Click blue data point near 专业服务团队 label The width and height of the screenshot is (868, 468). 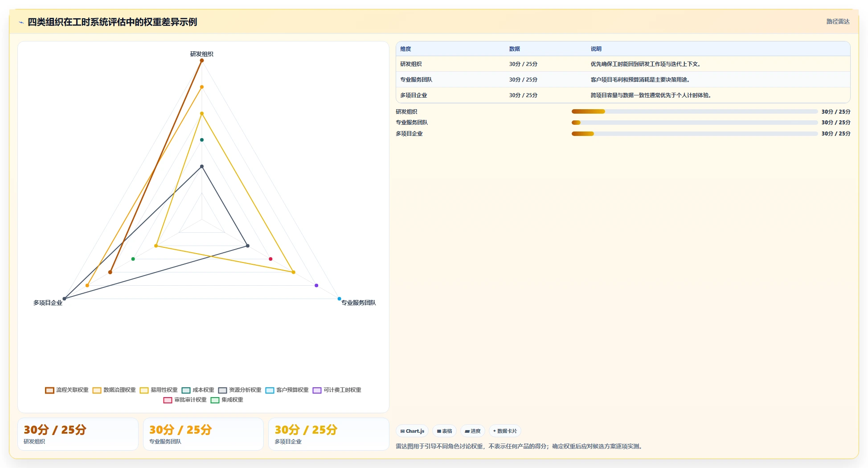pyautogui.click(x=340, y=299)
